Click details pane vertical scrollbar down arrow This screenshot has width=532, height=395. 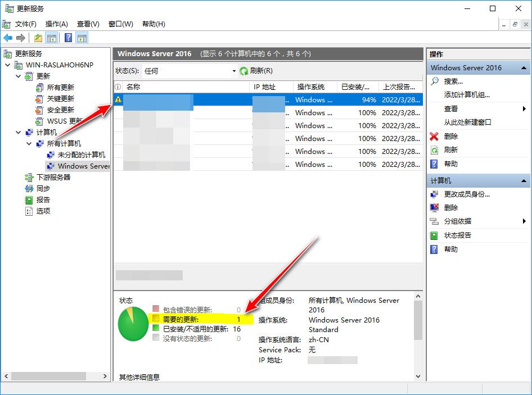(418, 376)
